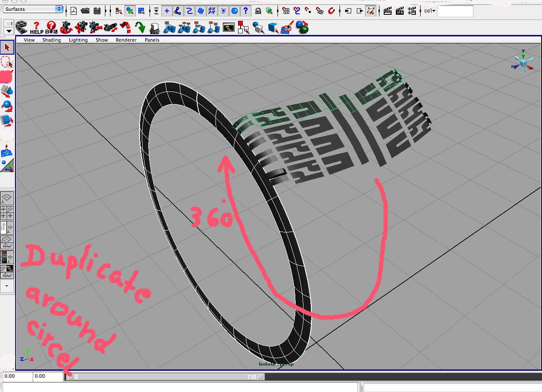Click the lock current selection padlock

[258, 11]
